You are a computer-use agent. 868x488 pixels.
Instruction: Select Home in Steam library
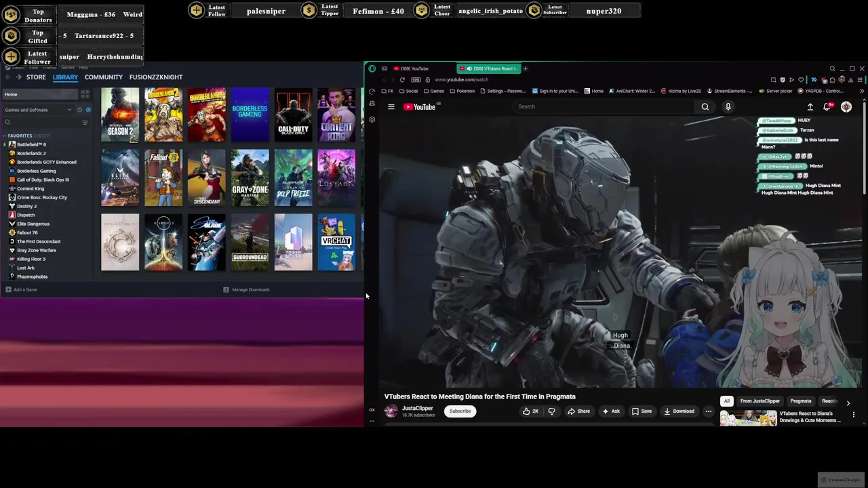(x=39, y=94)
